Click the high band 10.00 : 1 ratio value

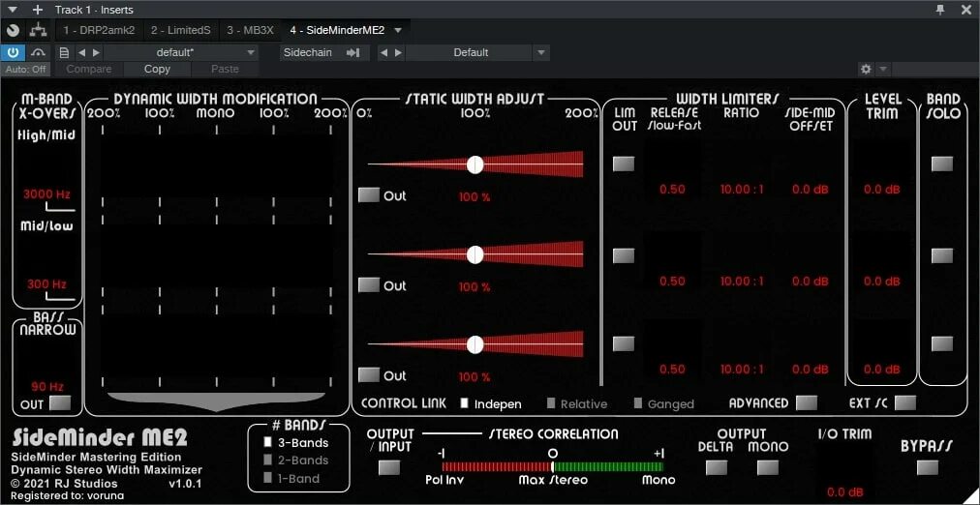pyautogui.click(x=742, y=190)
